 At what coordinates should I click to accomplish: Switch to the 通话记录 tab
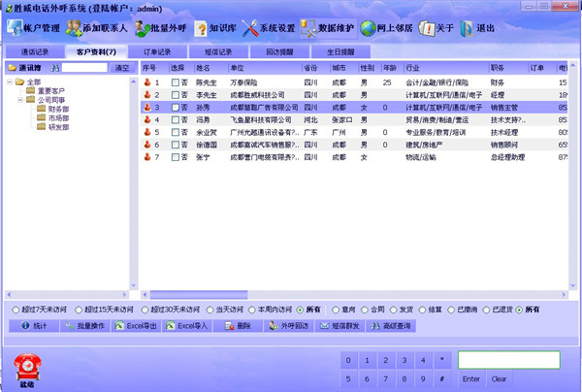pyautogui.click(x=34, y=51)
